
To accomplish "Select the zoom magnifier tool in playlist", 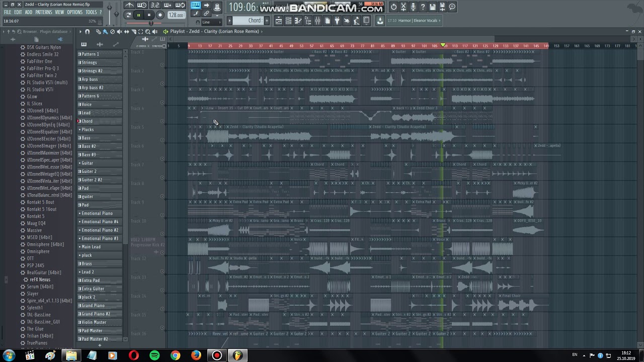I will [147, 31].
